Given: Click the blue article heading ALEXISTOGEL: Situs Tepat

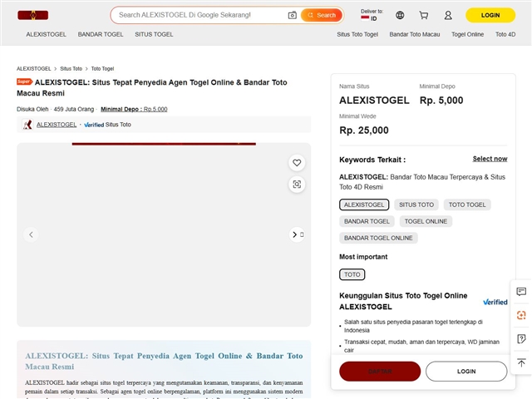Looking at the screenshot, I should [x=164, y=361].
